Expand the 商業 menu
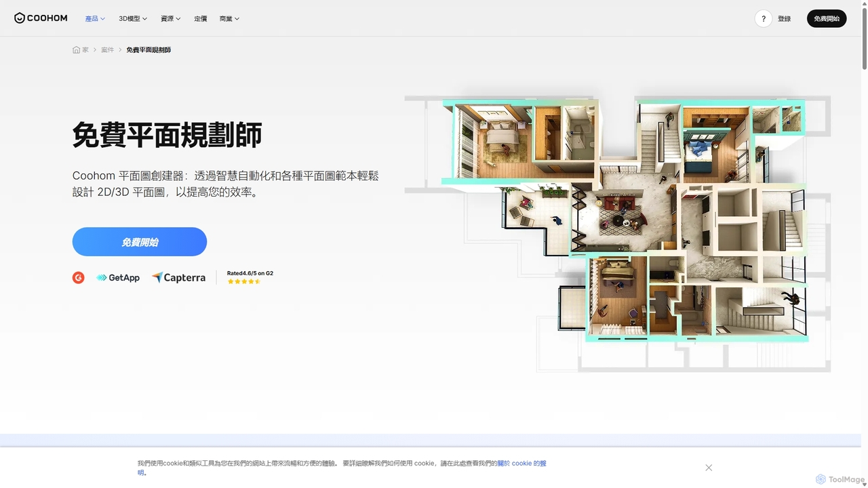This screenshot has height=488, width=868. click(x=229, y=19)
